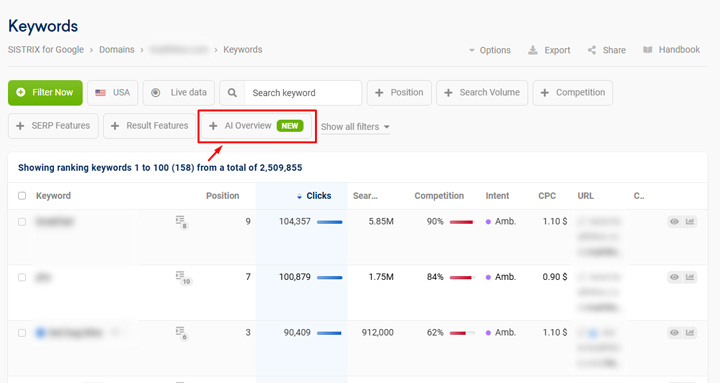Toggle eye icon in the 912,000 row
The width and height of the screenshot is (720, 383).
click(x=674, y=333)
